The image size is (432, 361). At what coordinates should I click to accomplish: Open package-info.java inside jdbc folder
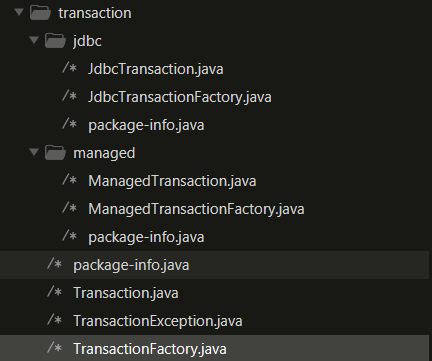point(146,125)
